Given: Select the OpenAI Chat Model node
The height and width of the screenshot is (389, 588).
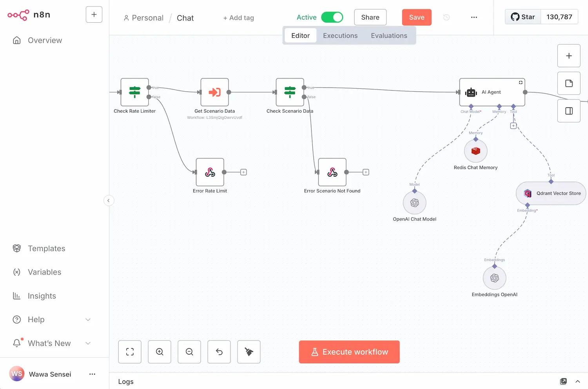Looking at the screenshot, I should pyautogui.click(x=414, y=203).
